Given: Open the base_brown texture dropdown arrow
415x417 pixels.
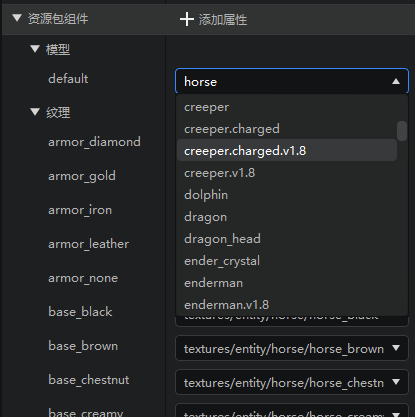Looking at the screenshot, I should coord(396,348).
